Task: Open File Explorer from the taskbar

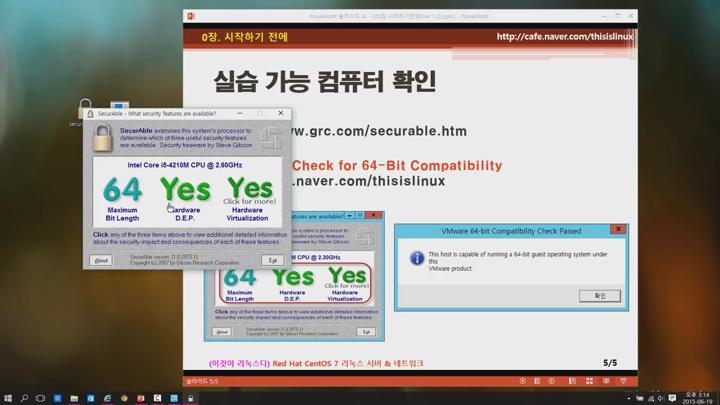Action: (74, 398)
